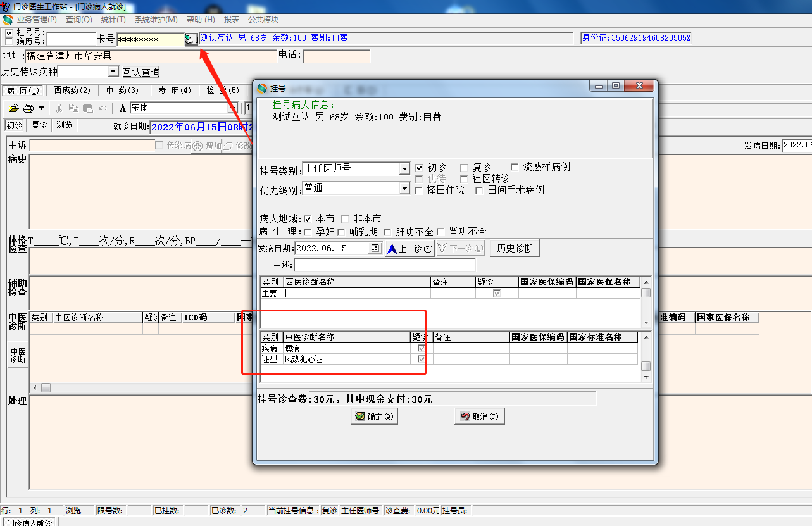Check the 复诊 checkbox in 挂号 dialog
Image resolution: width=812 pixels, height=526 pixels.
coord(464,168)
